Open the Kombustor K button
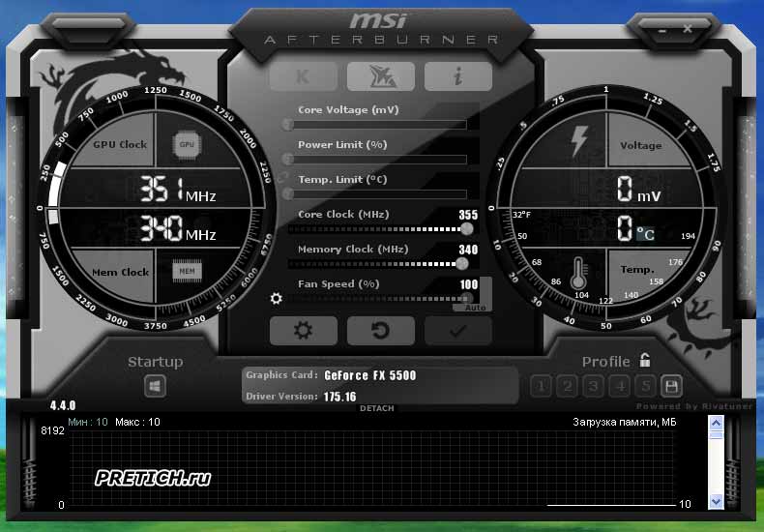 click(x=303, y=76)
